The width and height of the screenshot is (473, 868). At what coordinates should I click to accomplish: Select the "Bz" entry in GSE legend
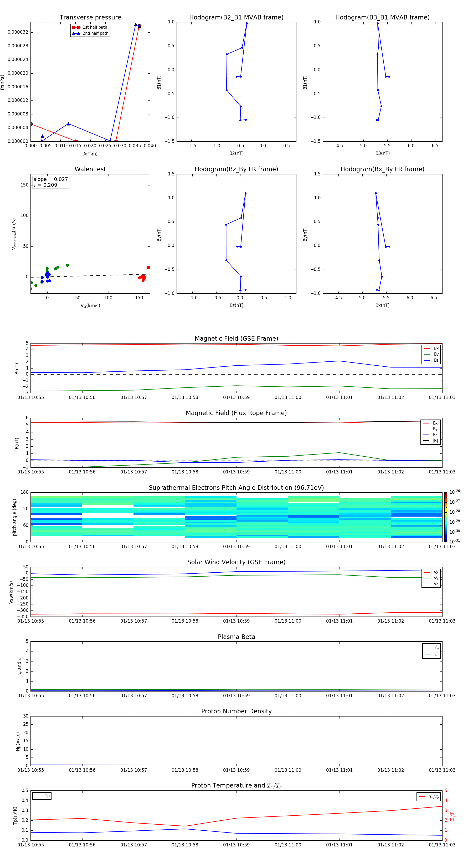[431, 360]
